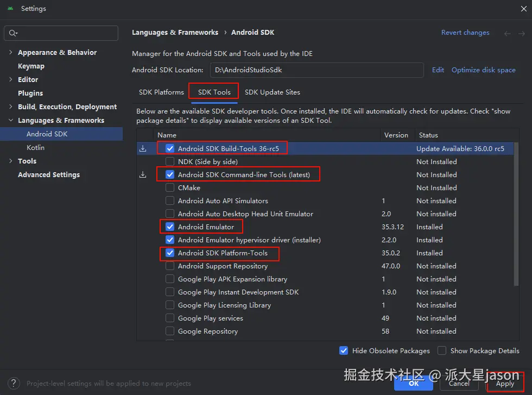Image resolution: width=532 pixels, height=395 pixels.
Task: Collapse Languages & Frameworks section
Action: click(10, 120)
